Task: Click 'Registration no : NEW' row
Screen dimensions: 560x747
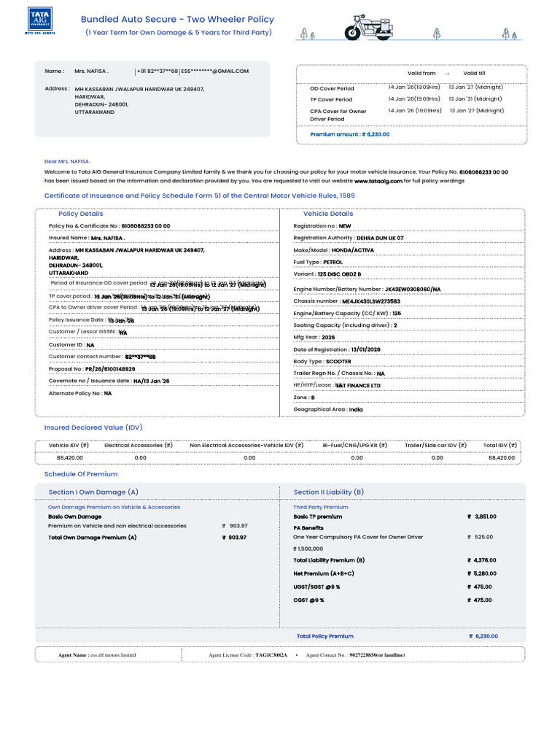Action: coord(322,226)
